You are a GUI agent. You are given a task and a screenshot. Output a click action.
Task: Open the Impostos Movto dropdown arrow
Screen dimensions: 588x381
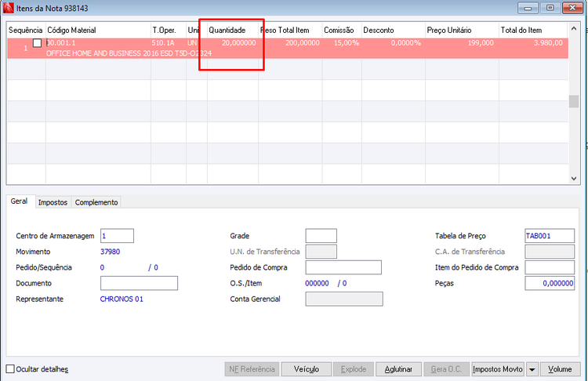(x=532, y=369)
